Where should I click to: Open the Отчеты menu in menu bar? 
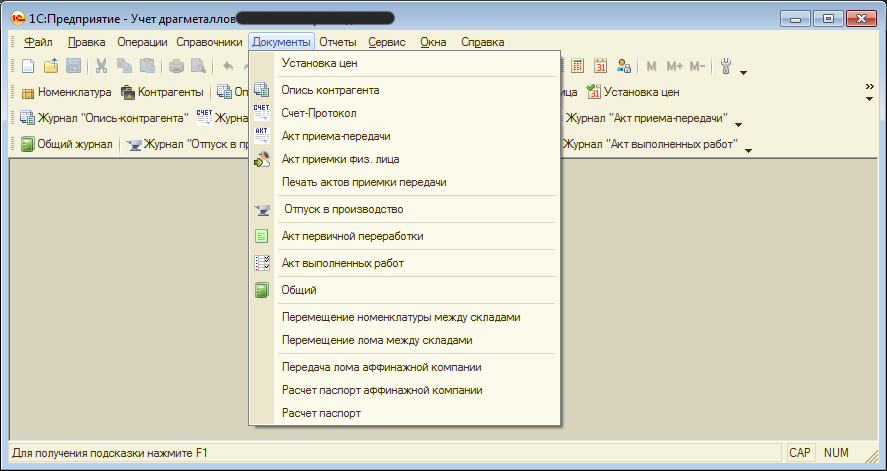point(337,42)
